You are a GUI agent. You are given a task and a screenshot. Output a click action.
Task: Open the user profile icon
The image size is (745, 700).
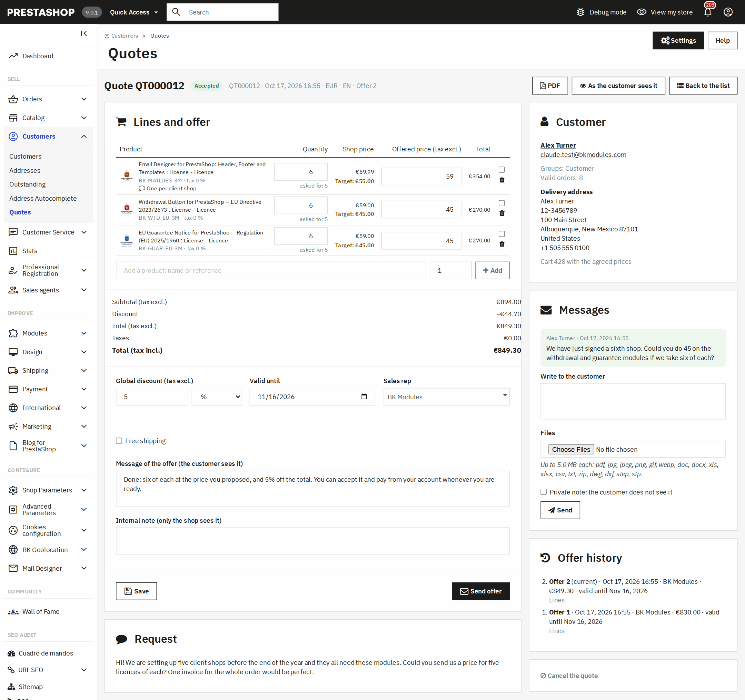pos(728,12)
